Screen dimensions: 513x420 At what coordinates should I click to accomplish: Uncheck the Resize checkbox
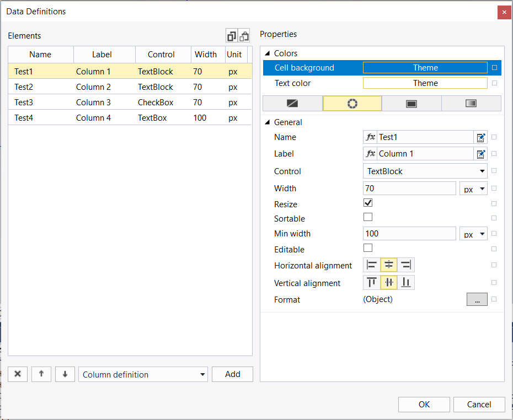pyautogui.click(x=368, y=203)
